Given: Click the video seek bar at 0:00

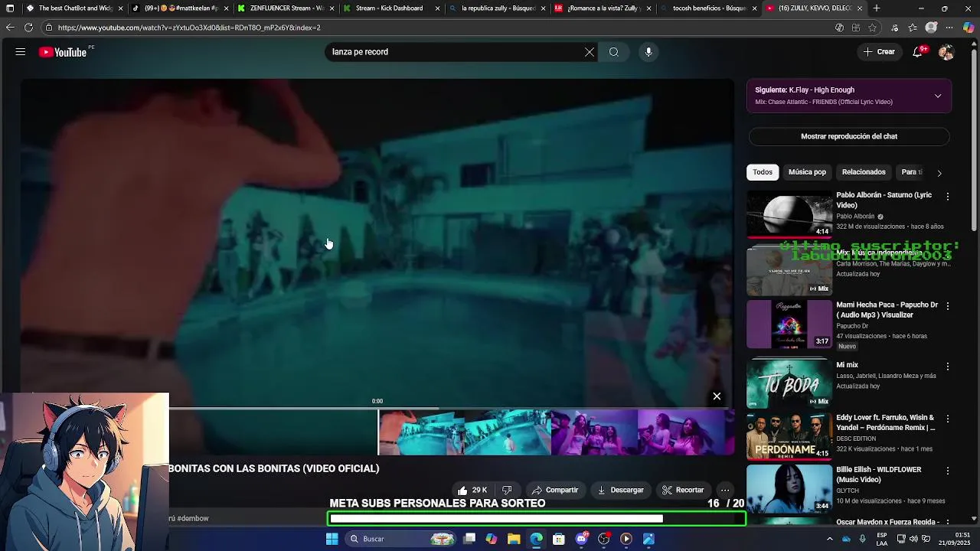Looking at the screenshot, I should click(x=377, y=408).
